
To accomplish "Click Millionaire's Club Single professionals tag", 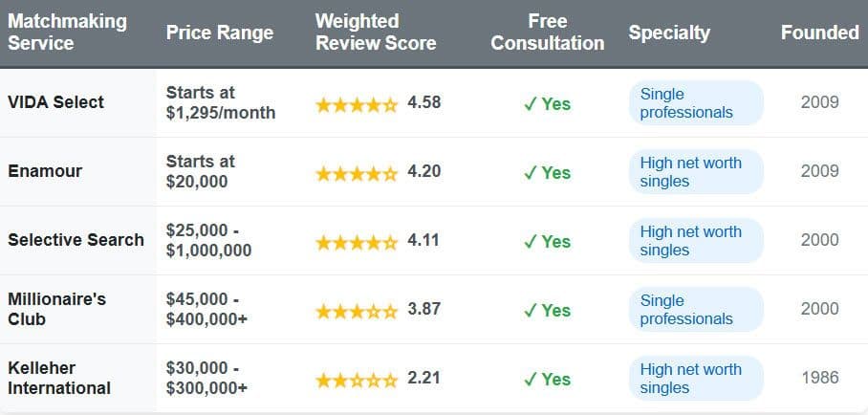I will [x=695, y=310].
